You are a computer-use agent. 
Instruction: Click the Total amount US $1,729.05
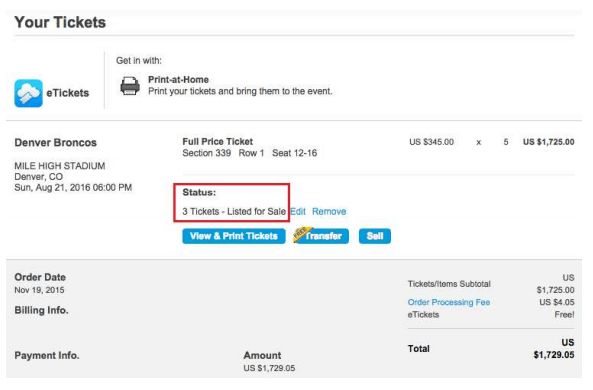point(554,349)
